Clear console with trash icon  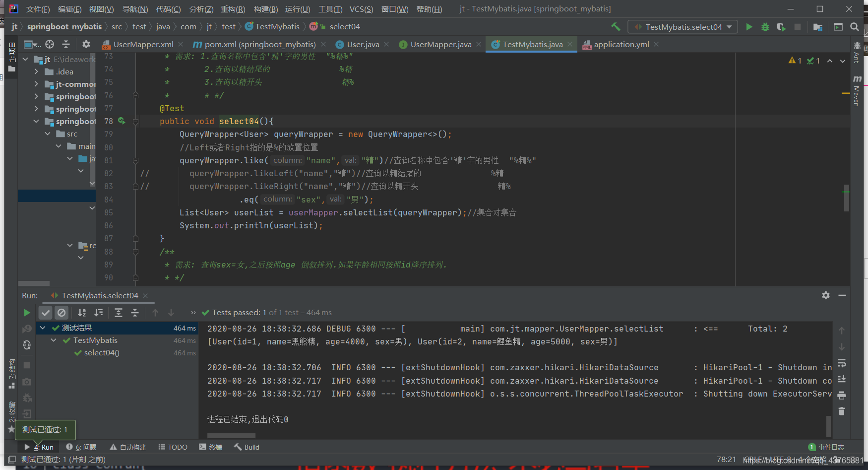842,411
